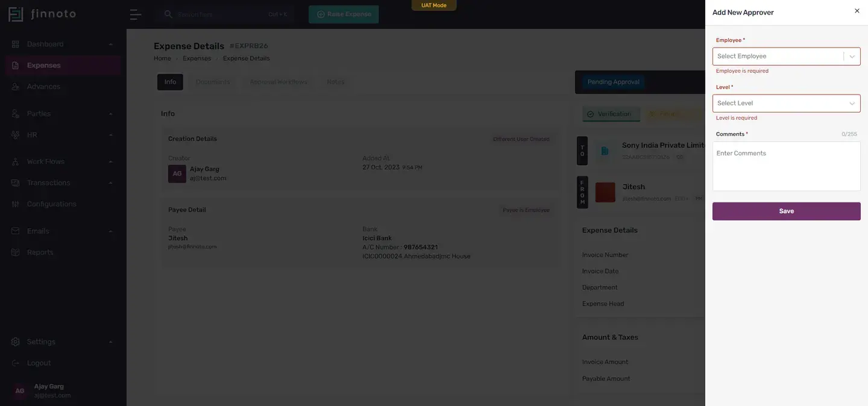The image size is (868, 406).
Task: Open Reports in the sidebar
Action: click(x=63, y=252)
